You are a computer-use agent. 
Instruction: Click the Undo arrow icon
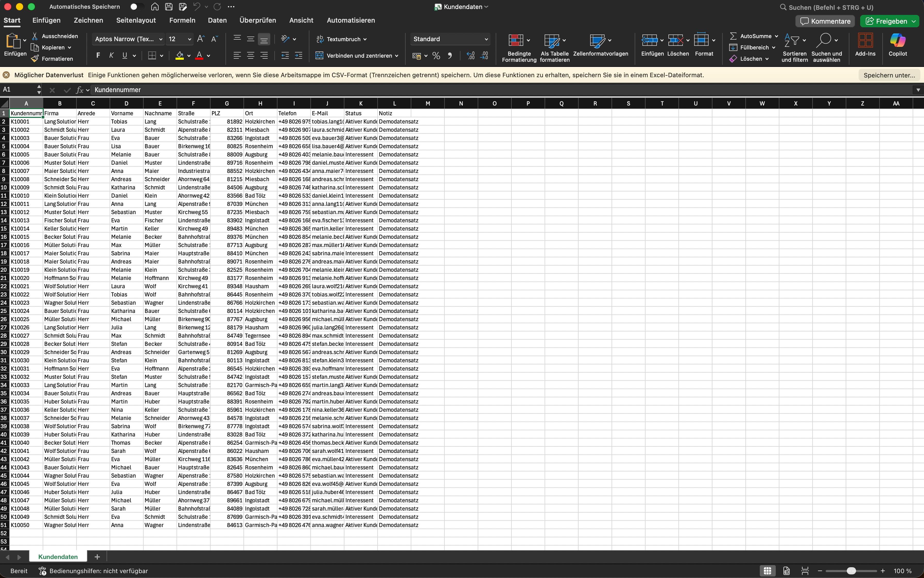click(x=197, y=7)
